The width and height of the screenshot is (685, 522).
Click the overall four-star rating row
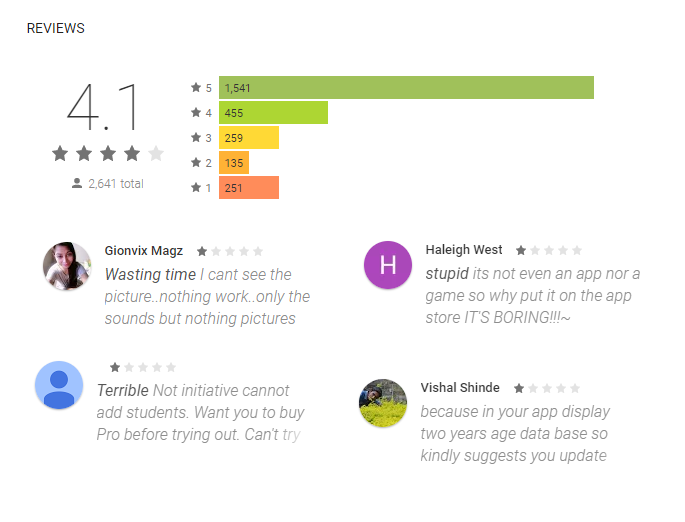point(107,153)
